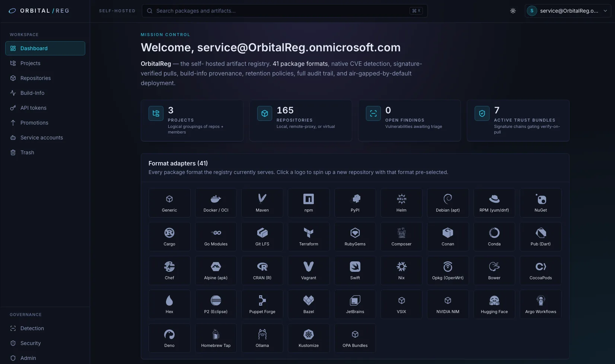This screenshot has width=615, height=364.
Task: Select the Hex format adapter
Action: click(x=169, y=304)
